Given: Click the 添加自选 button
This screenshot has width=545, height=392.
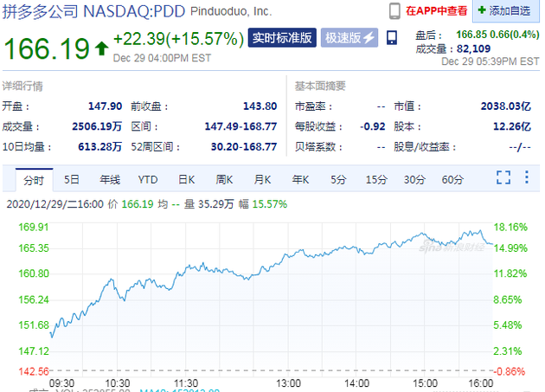Looking at the screenshot, I should click(x=504, y=10).
